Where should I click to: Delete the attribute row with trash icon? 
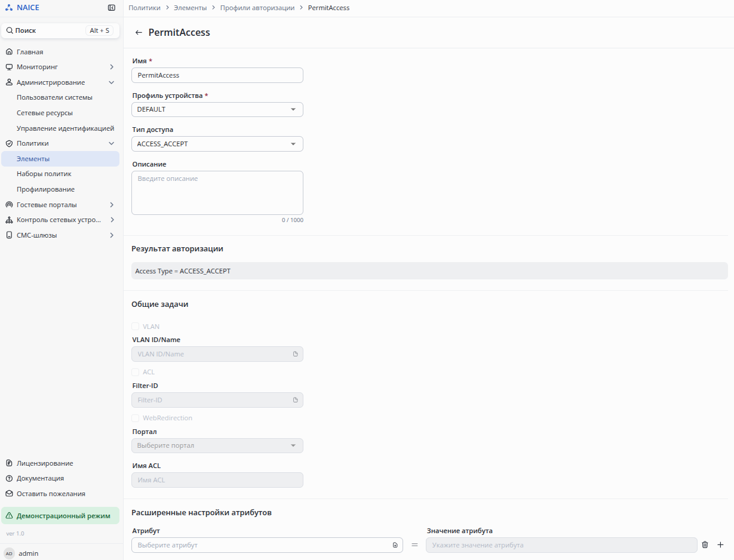(705, 545)
